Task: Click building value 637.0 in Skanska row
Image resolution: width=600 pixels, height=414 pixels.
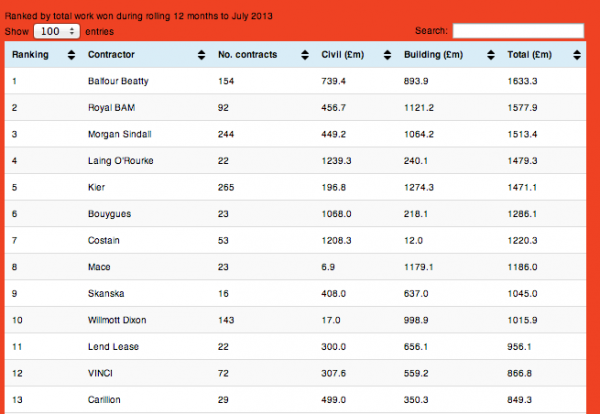Action: tap(416, 293)
